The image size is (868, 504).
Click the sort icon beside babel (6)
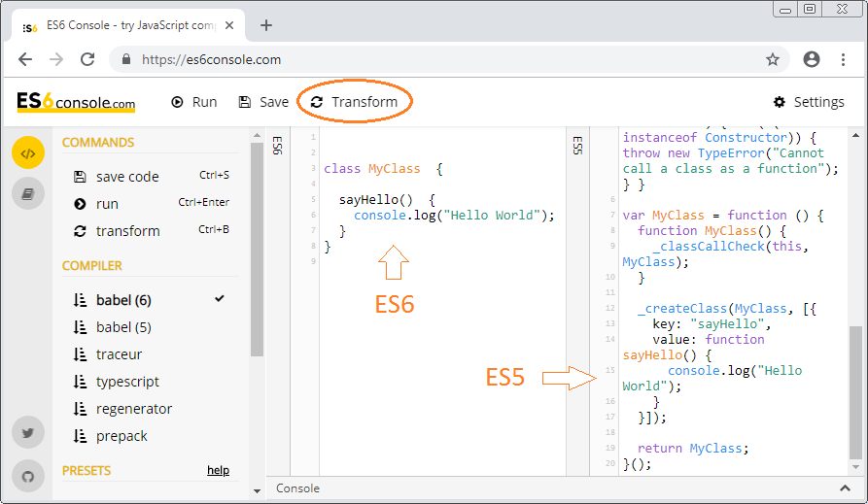pyautogui.click(x=80, y=300)
